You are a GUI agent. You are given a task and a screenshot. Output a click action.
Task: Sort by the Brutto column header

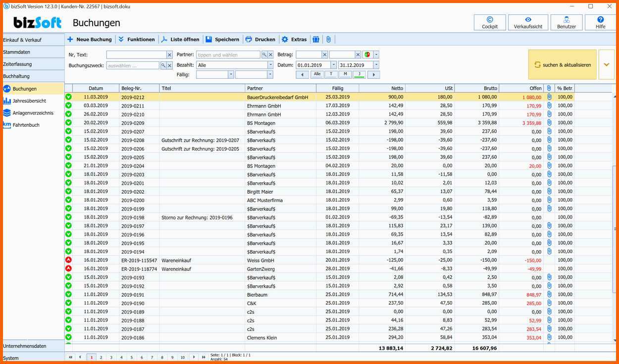tap(476, 88)
